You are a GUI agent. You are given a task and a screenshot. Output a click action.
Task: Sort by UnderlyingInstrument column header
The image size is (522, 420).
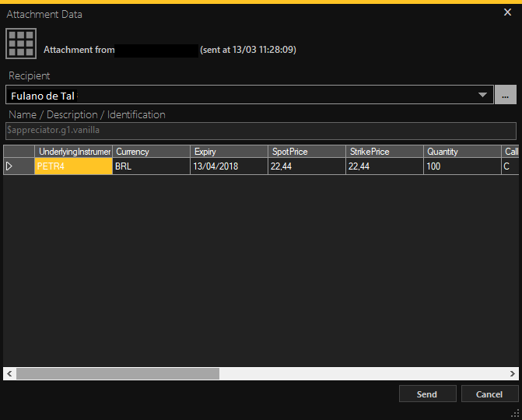coord(74,152)
